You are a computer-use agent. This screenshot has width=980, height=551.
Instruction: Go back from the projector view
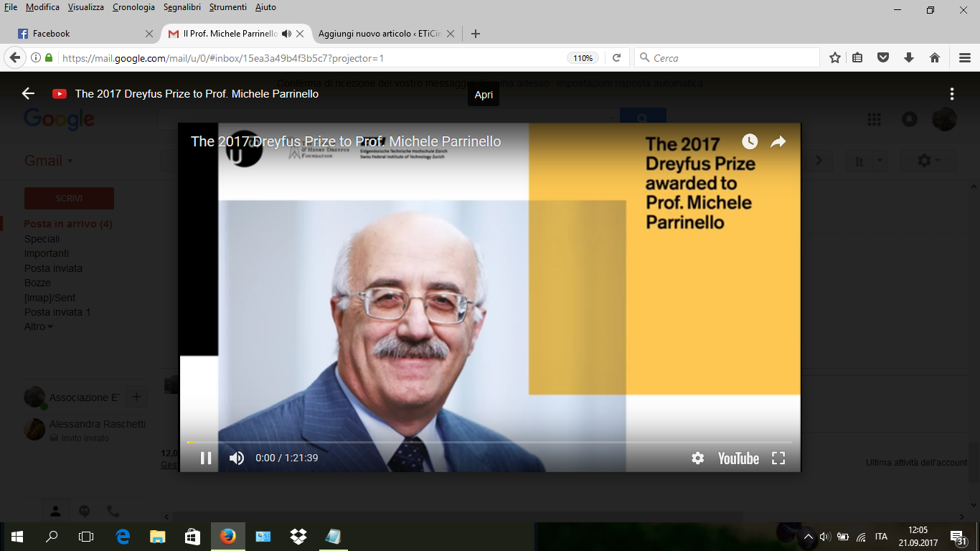[x=28, y=93]
